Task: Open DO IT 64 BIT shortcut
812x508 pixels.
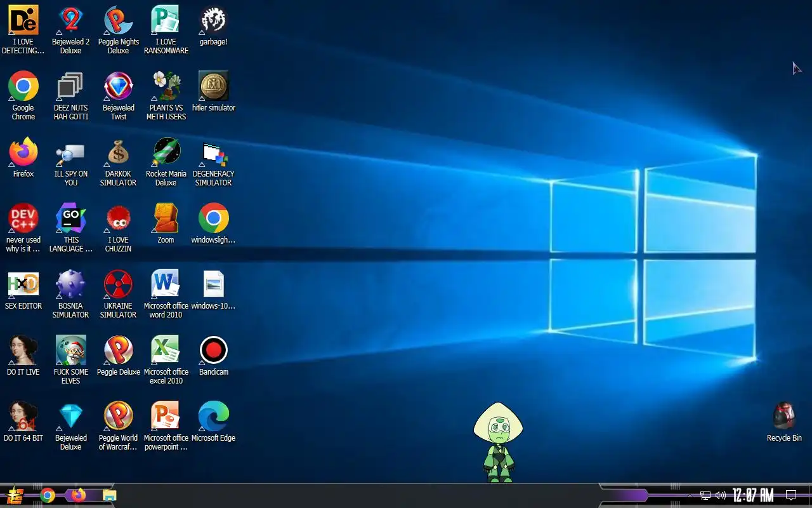Action: 23,421
